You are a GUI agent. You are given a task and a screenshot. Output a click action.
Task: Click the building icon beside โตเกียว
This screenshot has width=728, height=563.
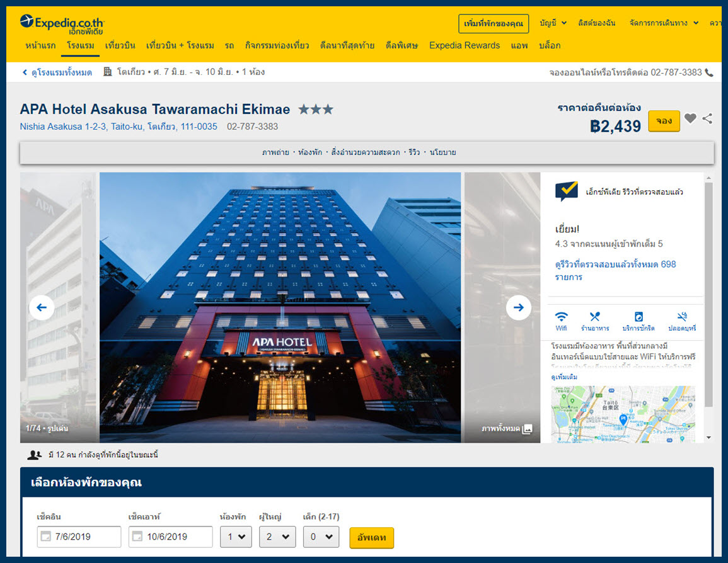coord(107,72)
